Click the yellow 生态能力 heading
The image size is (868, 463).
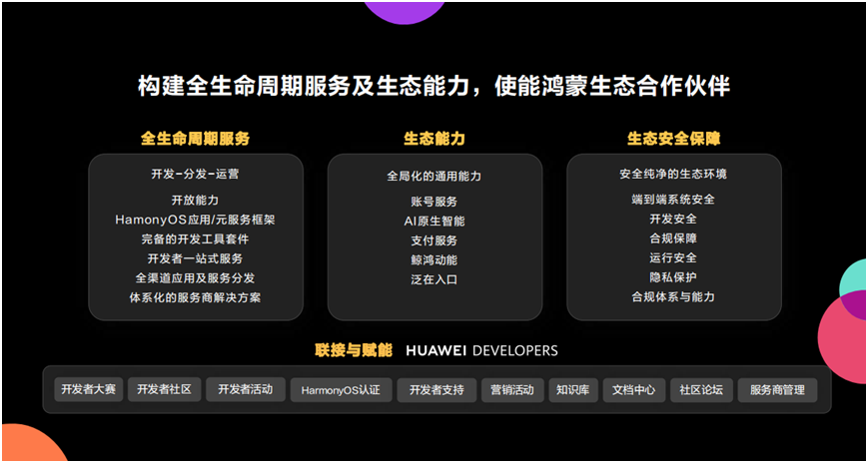point(434,139)
